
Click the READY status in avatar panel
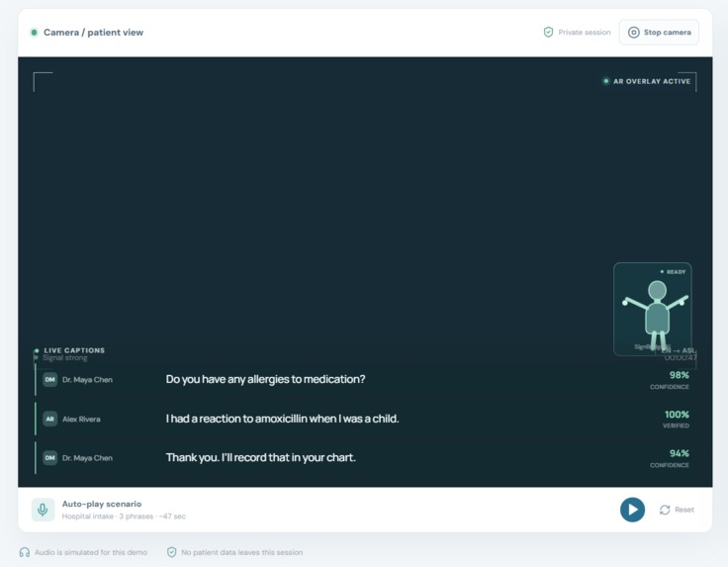pyautogui.click(x=673, y=272)
